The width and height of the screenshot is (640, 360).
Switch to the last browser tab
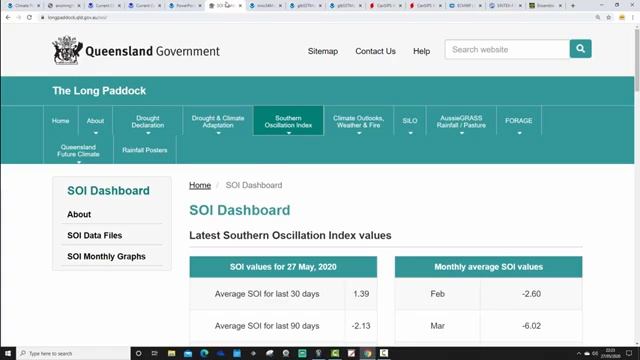[545, 6]
